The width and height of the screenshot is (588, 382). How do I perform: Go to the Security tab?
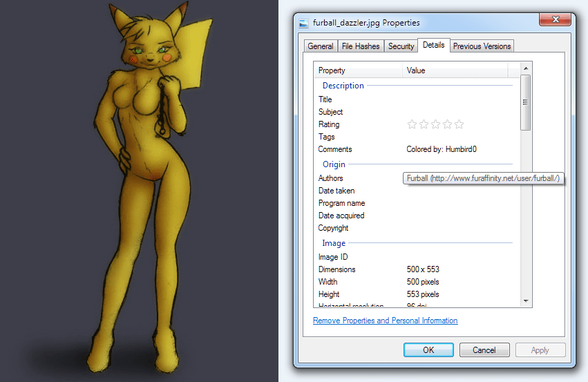click(x=401, y=46)
